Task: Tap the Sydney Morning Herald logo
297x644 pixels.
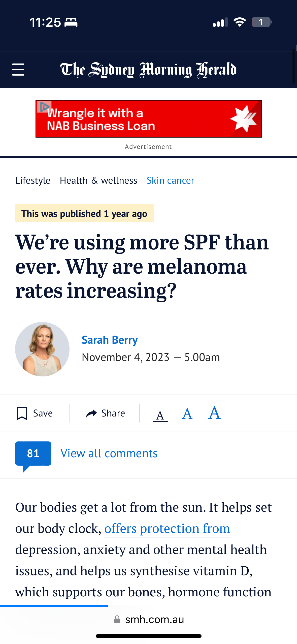Action: pyautogui.click(x=148, y=70)
